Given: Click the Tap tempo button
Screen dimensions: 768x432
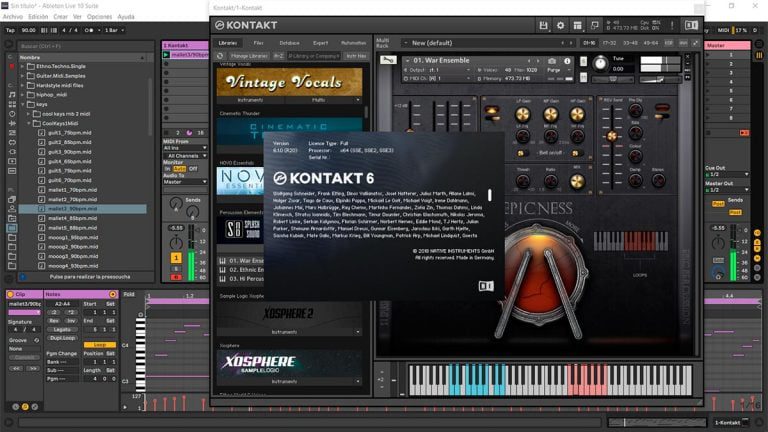Looking at the screenshot, I should coord(10,30).
